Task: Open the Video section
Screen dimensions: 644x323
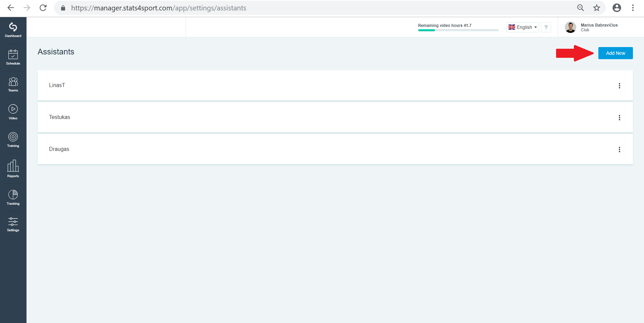Action: (13, 112)
